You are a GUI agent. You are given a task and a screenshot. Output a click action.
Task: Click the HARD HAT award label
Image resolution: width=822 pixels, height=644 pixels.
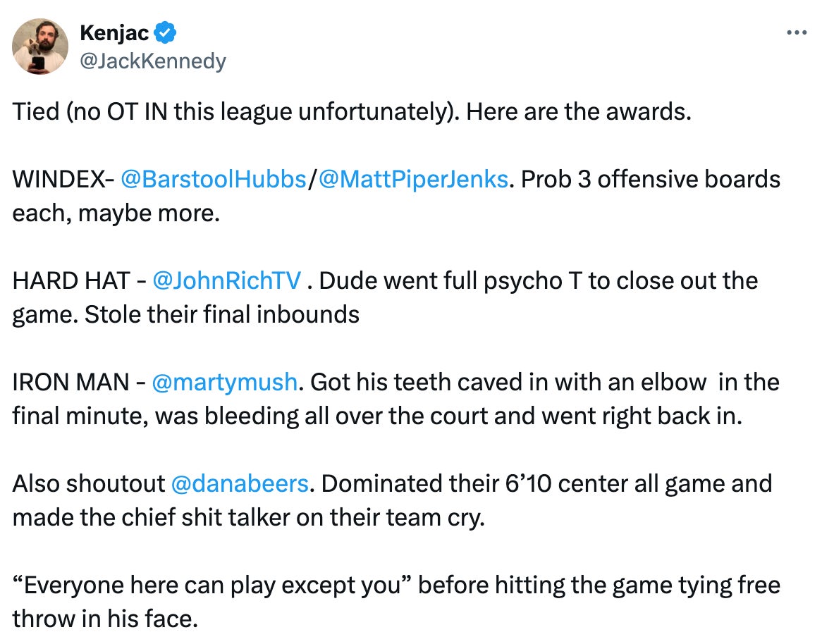71,281
